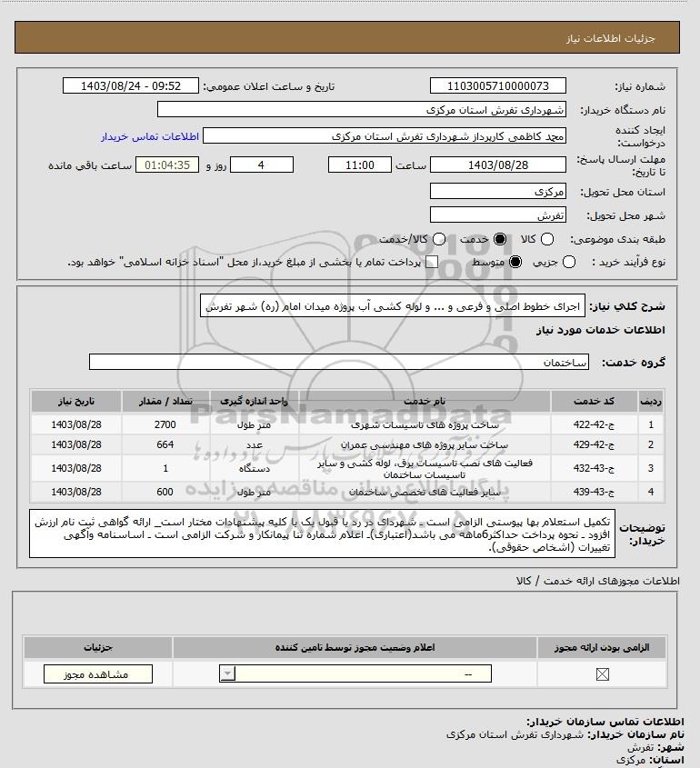Click the ردیف column header

click(x=651, y=401)
